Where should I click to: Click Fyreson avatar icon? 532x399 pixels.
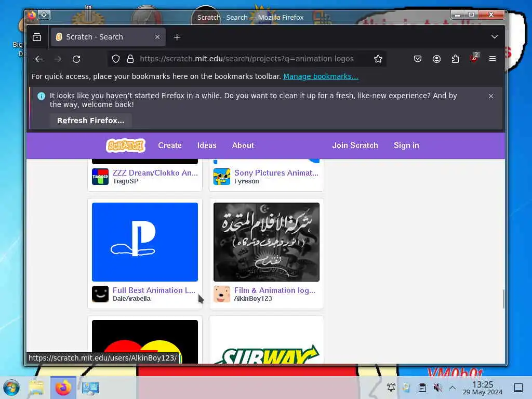[222, 177]
